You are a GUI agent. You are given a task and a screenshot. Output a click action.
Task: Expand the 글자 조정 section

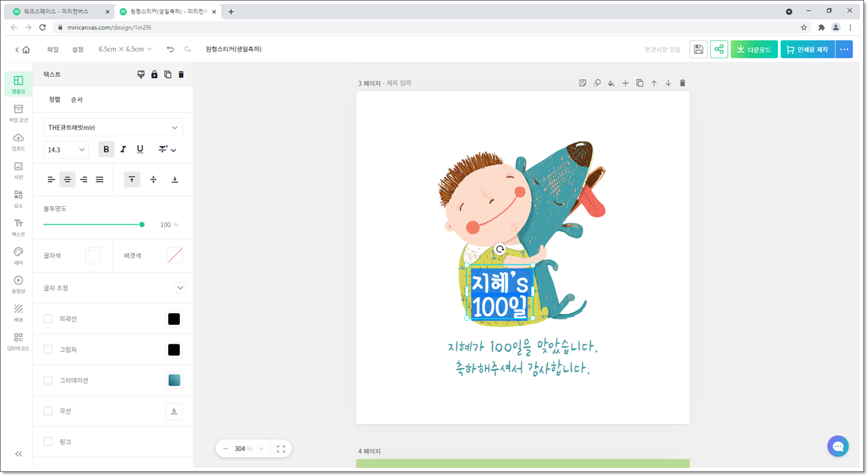pos(180,288)
